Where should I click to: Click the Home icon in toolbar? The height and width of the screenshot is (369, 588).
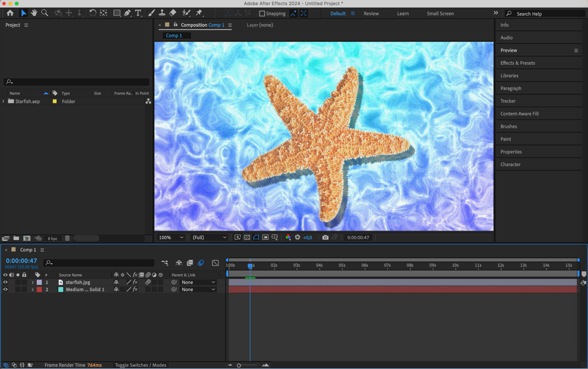10,13
